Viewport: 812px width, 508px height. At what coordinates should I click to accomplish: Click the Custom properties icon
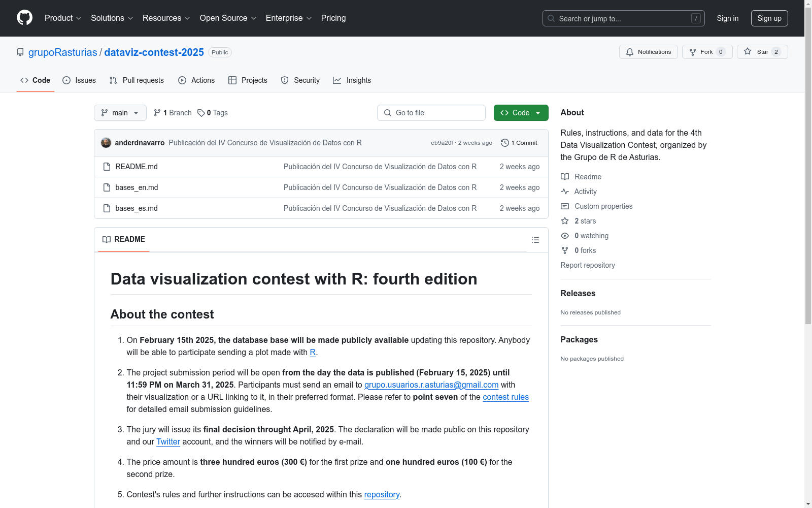click(565, 206)
